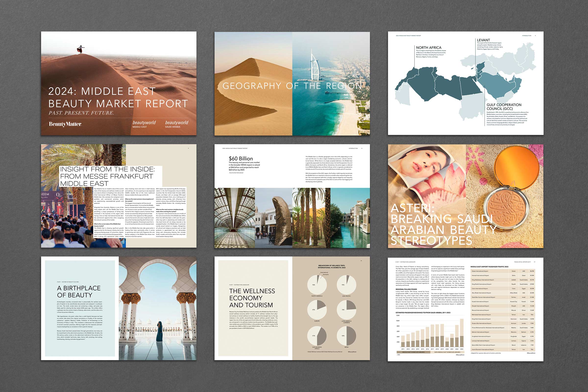Click the North Africa map label
This screenshot has height=392, width=588.
[x=429, y=48]
